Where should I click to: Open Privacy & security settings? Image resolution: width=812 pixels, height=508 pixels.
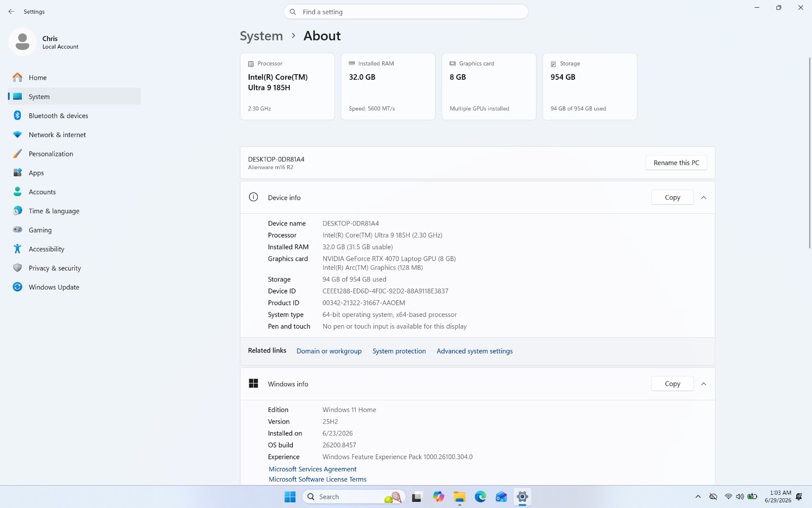point(75,268)
